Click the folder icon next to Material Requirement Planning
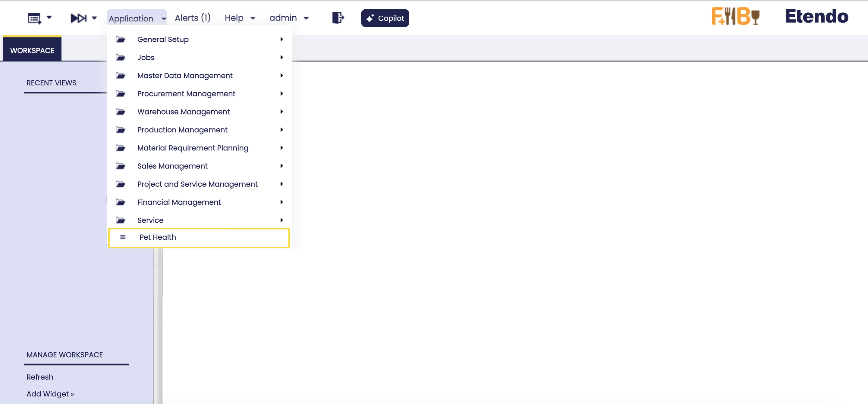The image size is (868, 404). 120,148
